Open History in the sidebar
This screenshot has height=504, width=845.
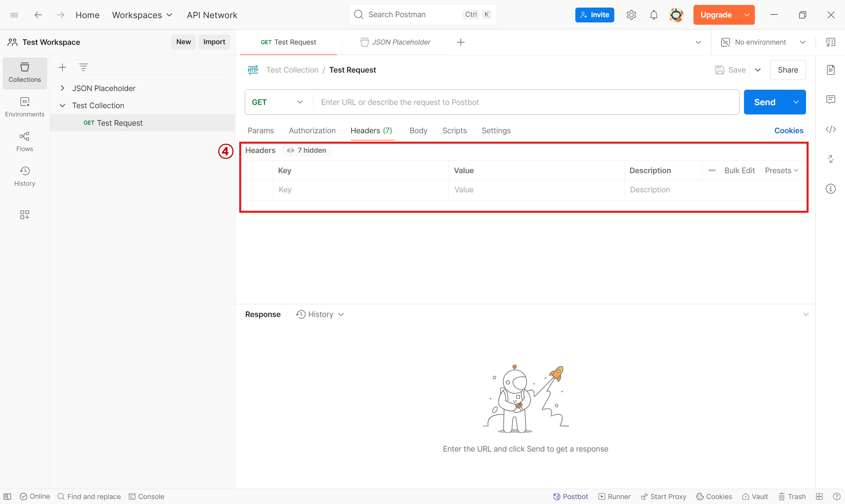click(x=25, y=177)
